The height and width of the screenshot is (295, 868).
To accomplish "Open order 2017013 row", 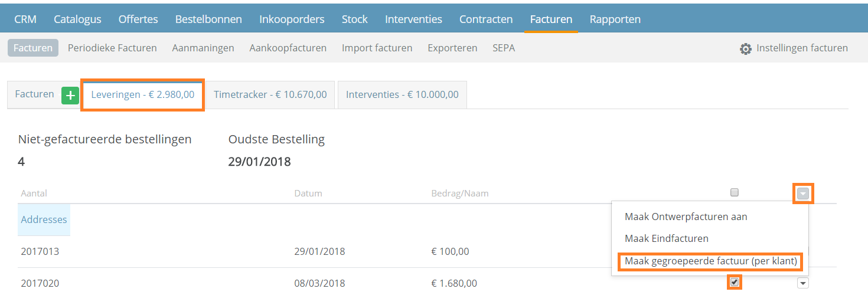I will pyautogui.click(x=40, y=251).
